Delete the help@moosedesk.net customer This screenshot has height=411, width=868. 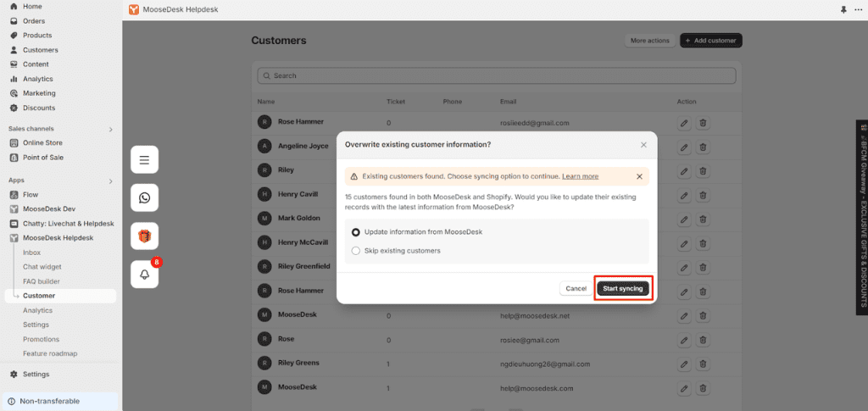click(703, 316)
